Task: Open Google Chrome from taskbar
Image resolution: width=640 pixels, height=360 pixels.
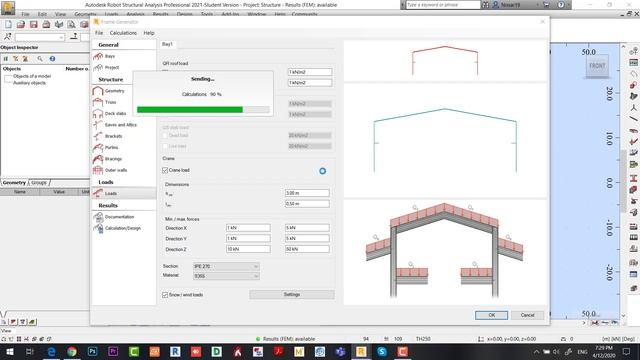Action: click(x=72, y=351)
